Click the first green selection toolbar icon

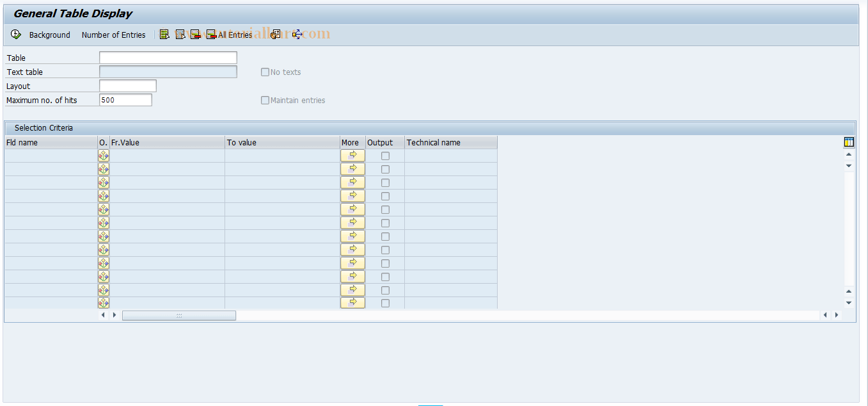point(164,35)
